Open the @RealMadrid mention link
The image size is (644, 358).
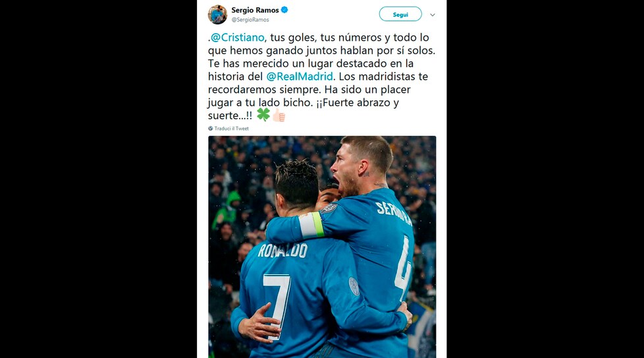tap(300, 76)
